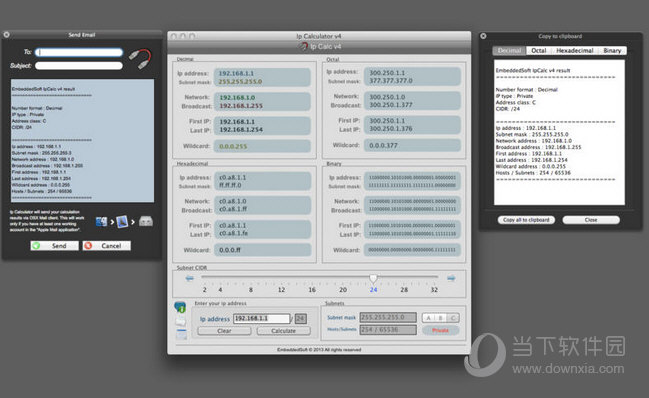Image resolution: width=649 pixels, height=398 pixels.
Task: Click octal Ip address 300.250.1.1
Action: click(387, 73)
